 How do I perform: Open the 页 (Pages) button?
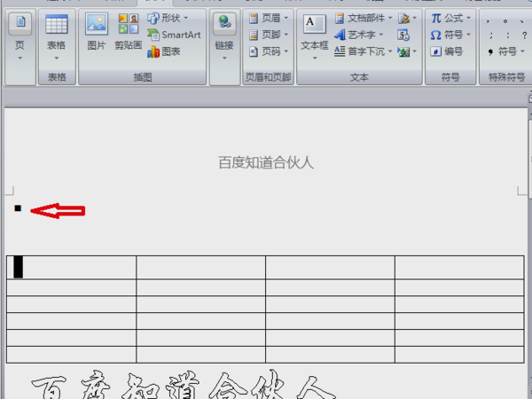[20, 36]
